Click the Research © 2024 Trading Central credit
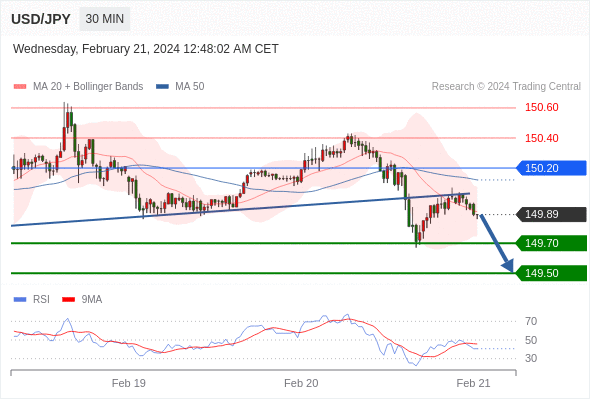 506,87
